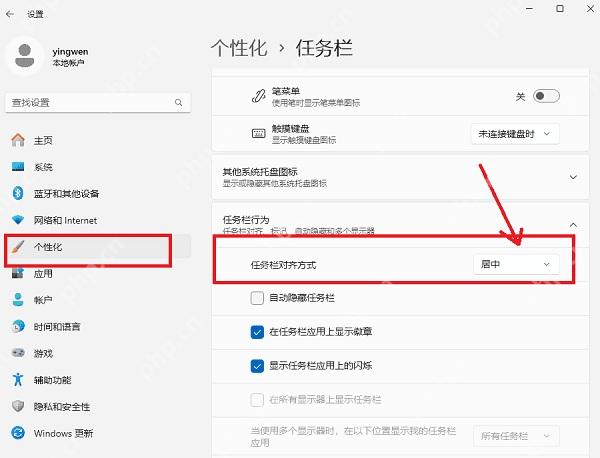The image size is (600, 458).
Task: Minimize the Settings window
Action: click(x=530, y=8)
